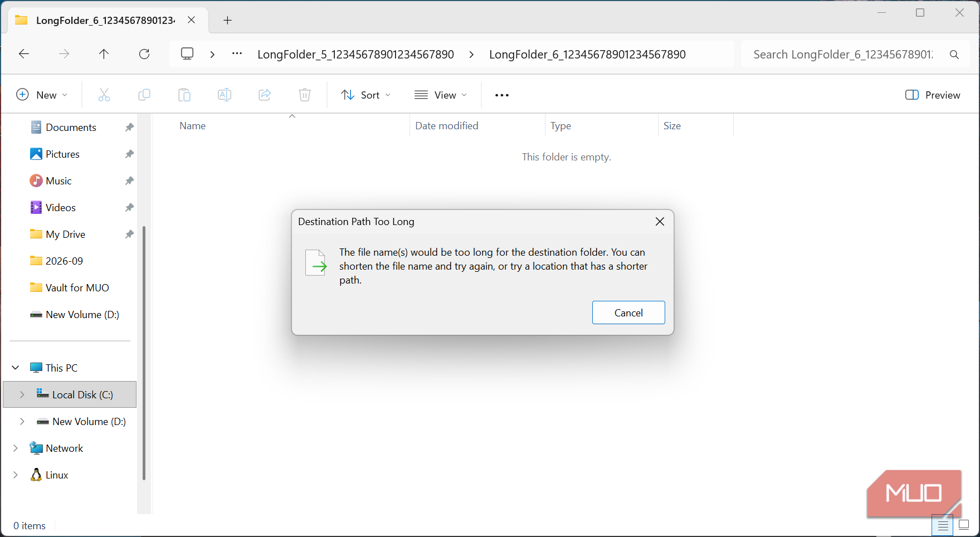Toggle the Preview pane
980x537 pixels.
933,95
